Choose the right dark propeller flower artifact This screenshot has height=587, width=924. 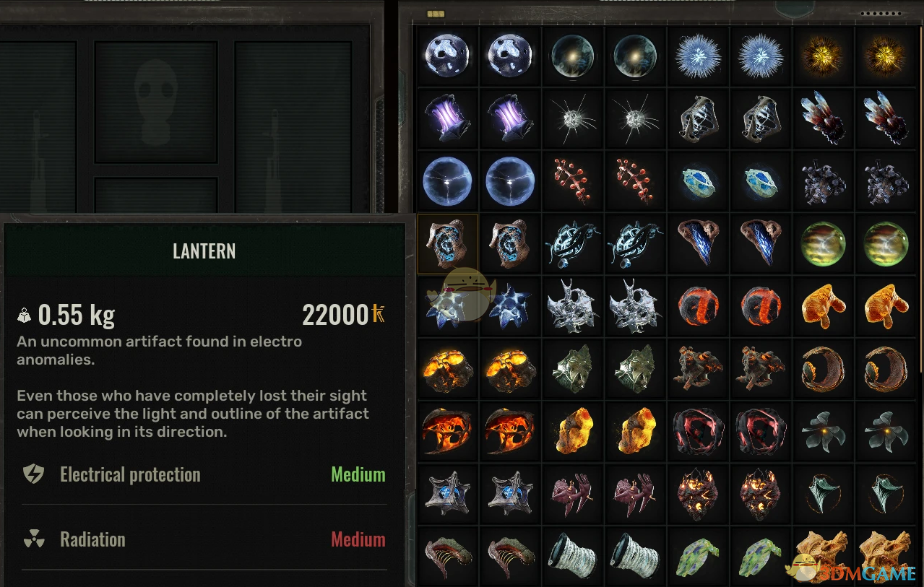[885, 431]
